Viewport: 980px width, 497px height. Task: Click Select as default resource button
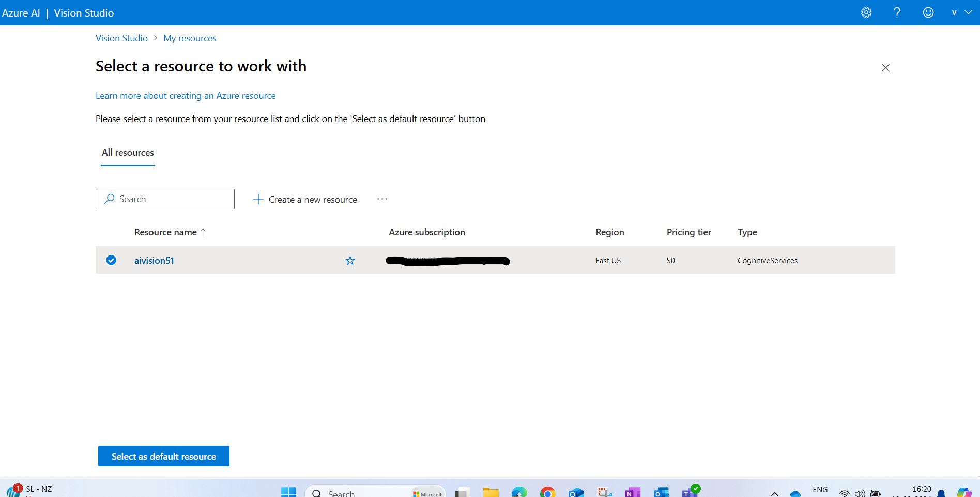tap(164, 456)
